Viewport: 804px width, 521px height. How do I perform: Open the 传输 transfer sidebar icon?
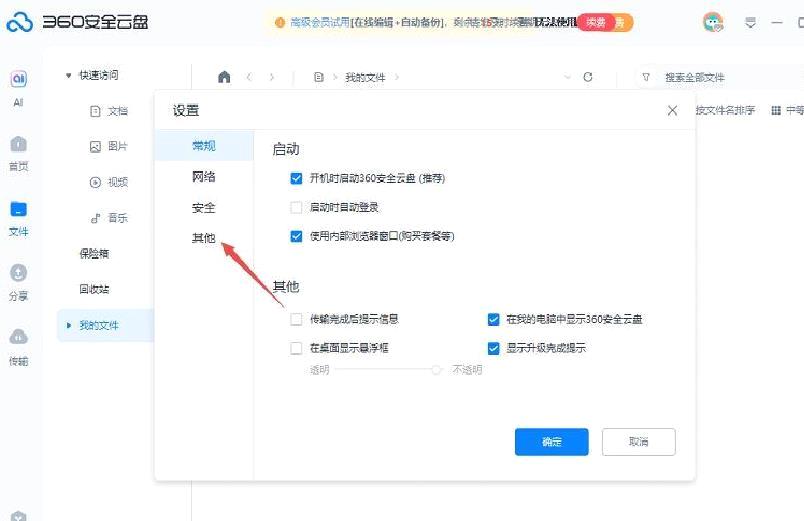coord(18,337)
